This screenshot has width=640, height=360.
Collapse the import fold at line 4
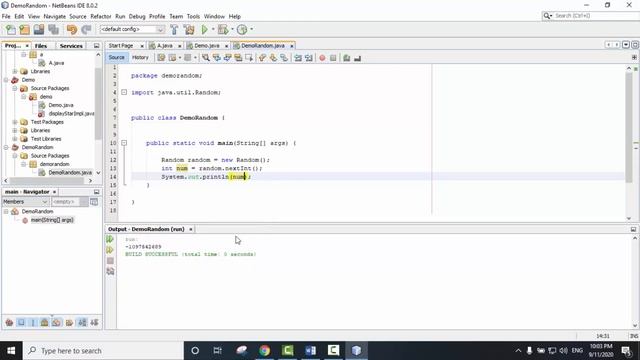pyautogui.click(x=124, y=92)
